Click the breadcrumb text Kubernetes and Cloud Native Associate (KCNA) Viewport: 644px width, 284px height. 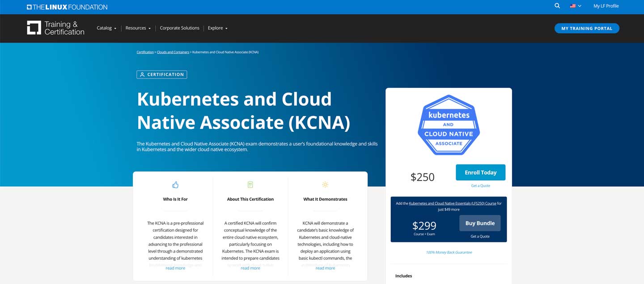click(x=225, y=52)
